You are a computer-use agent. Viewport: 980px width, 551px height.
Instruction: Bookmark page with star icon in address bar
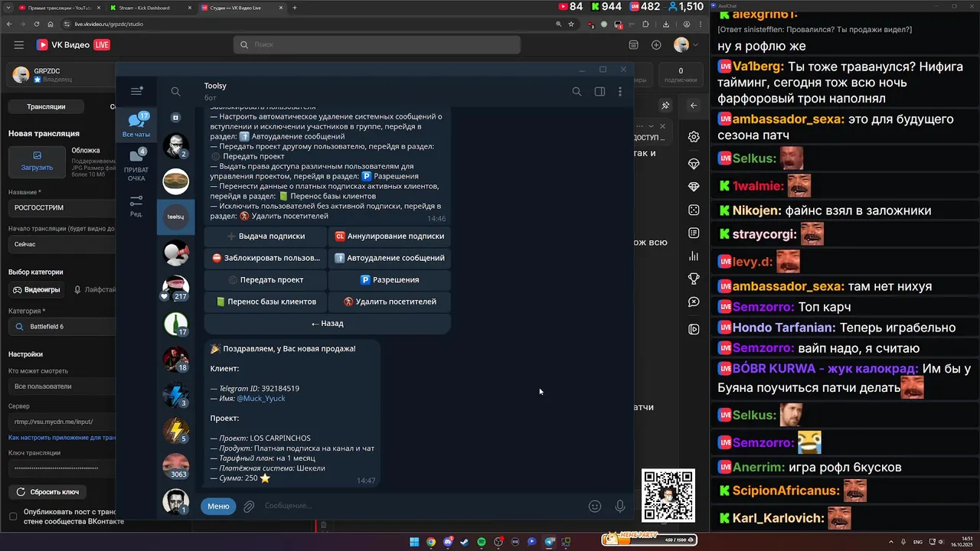pyautogui.click(x=571, y=24)
